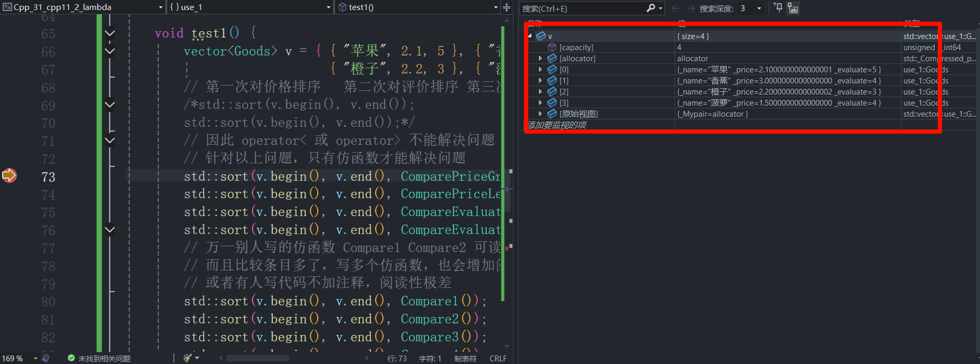Click the previous search result arrow

pyautogui.click(x=675, y=8)
